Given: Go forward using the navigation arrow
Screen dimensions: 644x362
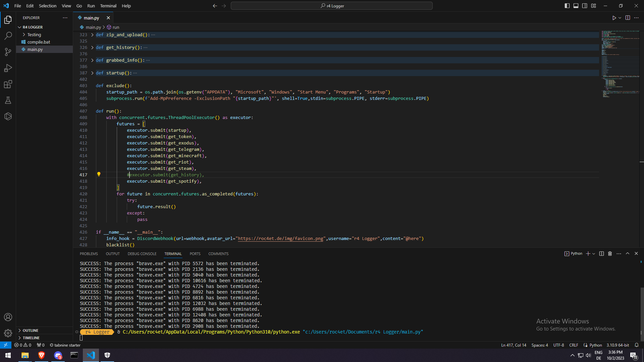Looking at the screenshot, I should (x=224, y=6).
